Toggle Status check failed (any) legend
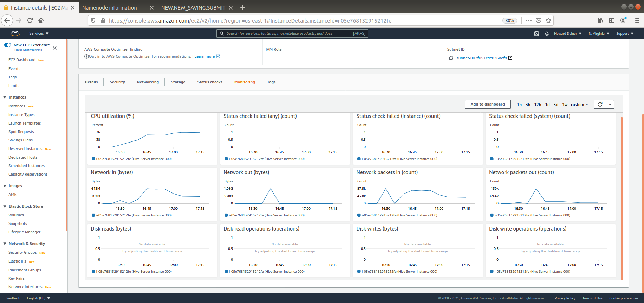This screenshot has width=644, height=303. [x=265, y=159]
